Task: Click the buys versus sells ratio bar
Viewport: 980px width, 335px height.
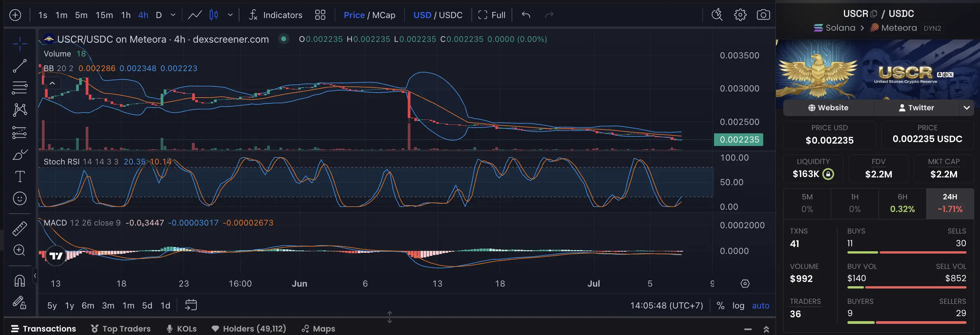Action: [x=907, y=252]
